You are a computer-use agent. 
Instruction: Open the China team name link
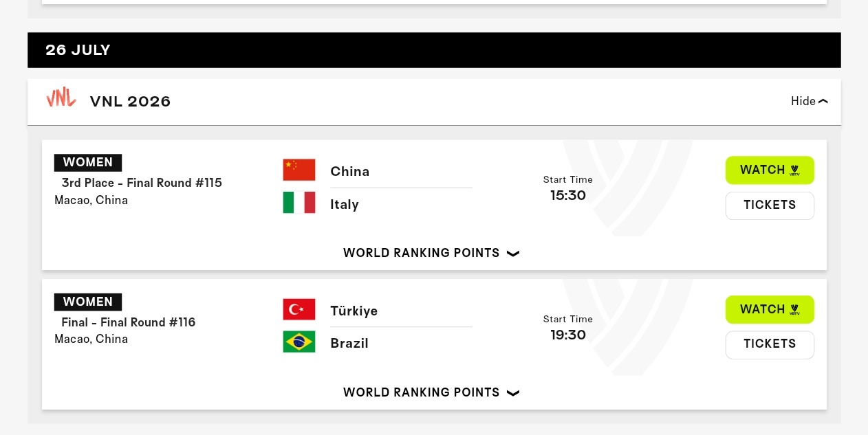point(350,171)
